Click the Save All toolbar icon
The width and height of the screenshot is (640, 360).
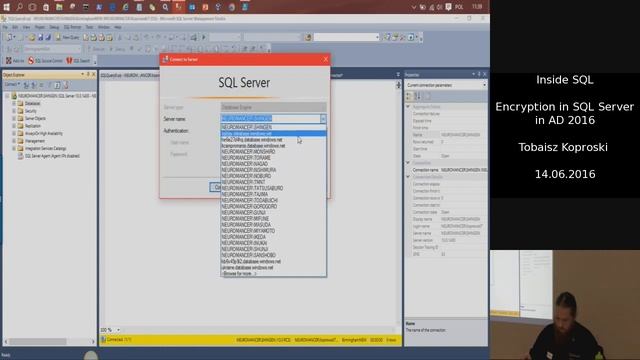[x=48, y=38]
